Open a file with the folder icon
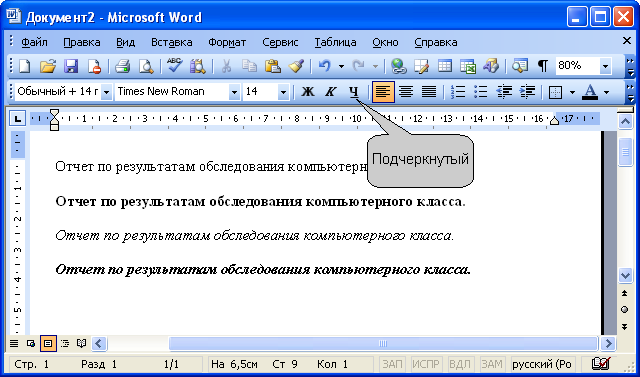Viewport: 640px width, 377px height. coord(48,66)
